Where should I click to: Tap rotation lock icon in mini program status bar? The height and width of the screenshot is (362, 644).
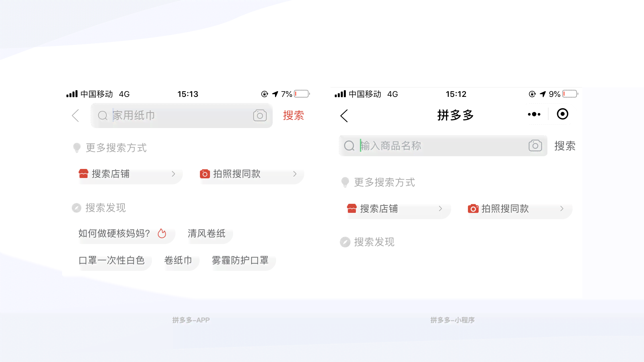(x=532, y=94)
